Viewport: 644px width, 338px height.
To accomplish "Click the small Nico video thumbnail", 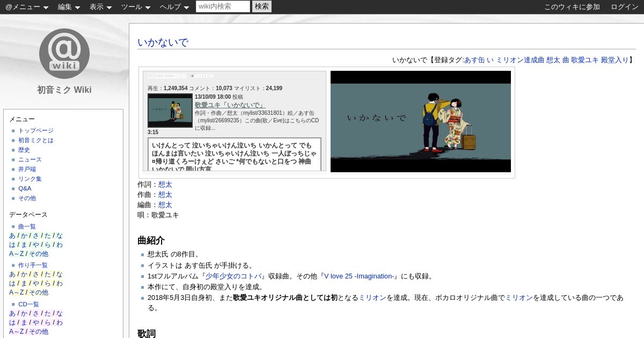I will pyautogui.click(x=170, y=111).
